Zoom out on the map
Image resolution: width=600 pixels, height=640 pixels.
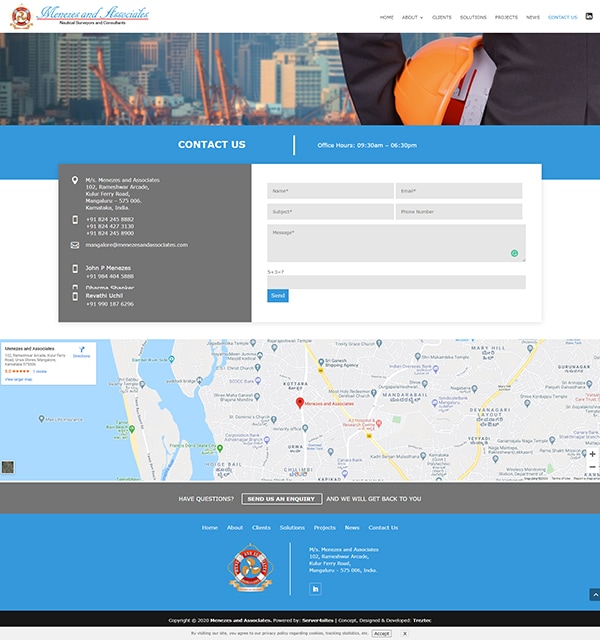tap(592, 467)
